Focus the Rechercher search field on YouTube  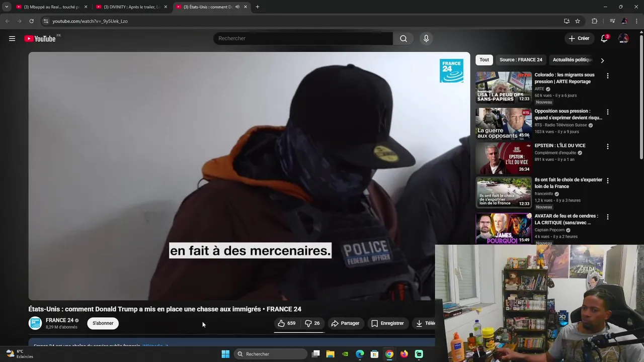tap(303, 39)
